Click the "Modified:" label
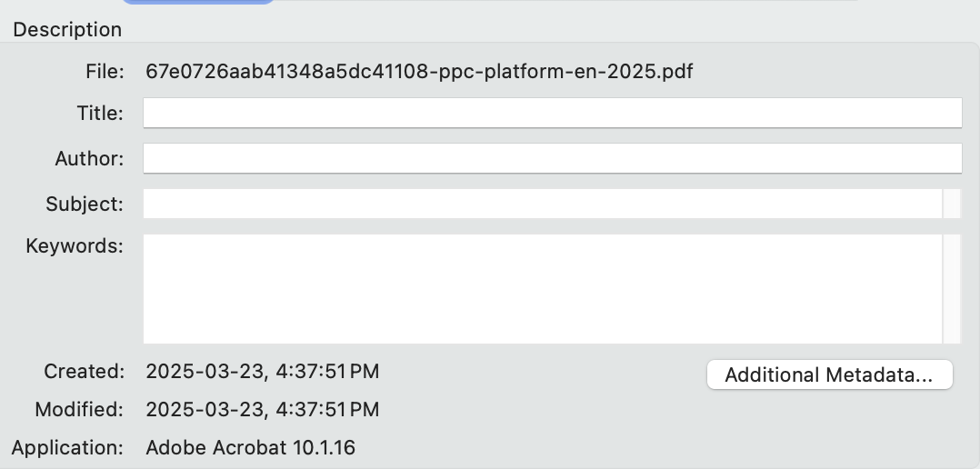This screenshot has width=980, height=469. (x=79, y=409)
